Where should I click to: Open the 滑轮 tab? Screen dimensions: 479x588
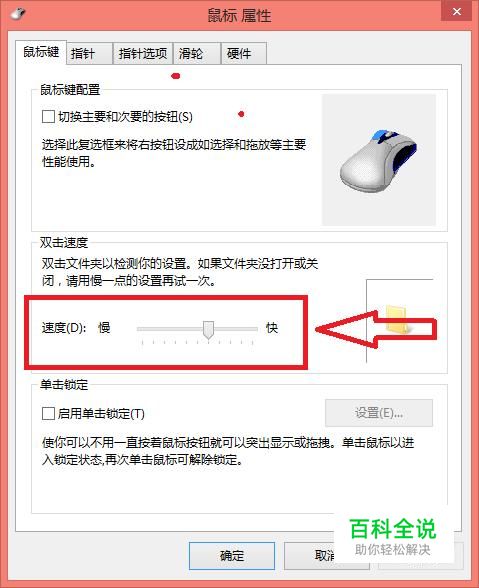point(197,54)
